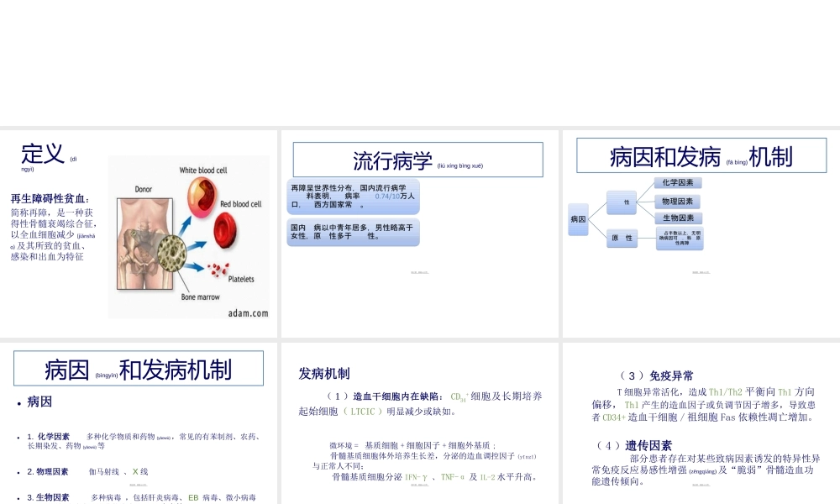Click the connector joining 病因 to its branches
840x504 pixels.
(598, 210)
